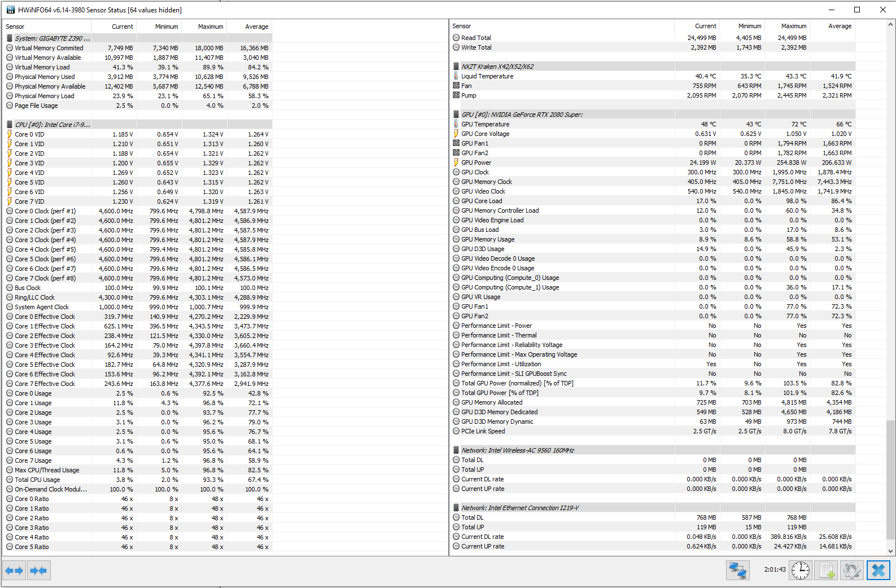Click the circle icon beside Read Total
Screen dimensions: 896x588
456,38
